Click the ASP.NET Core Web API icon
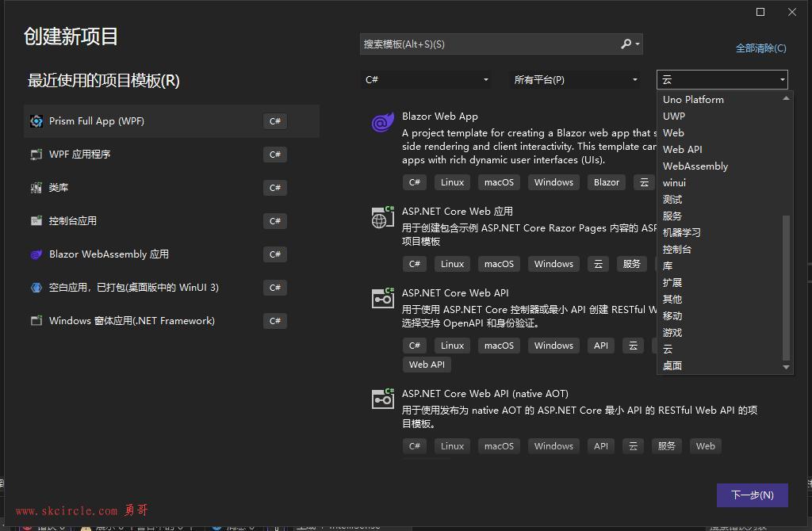The height and width of the screenshot is (531, 812). (383, 298)
